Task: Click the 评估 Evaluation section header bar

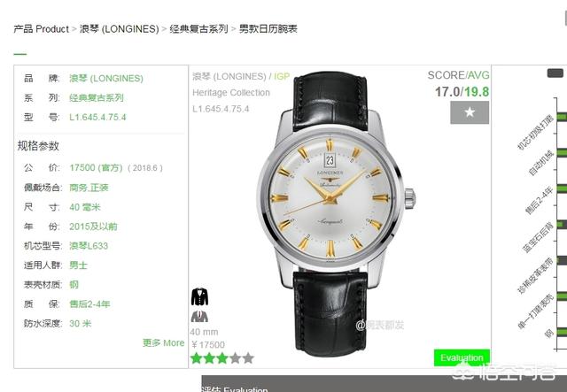Action: coord(384,385)
